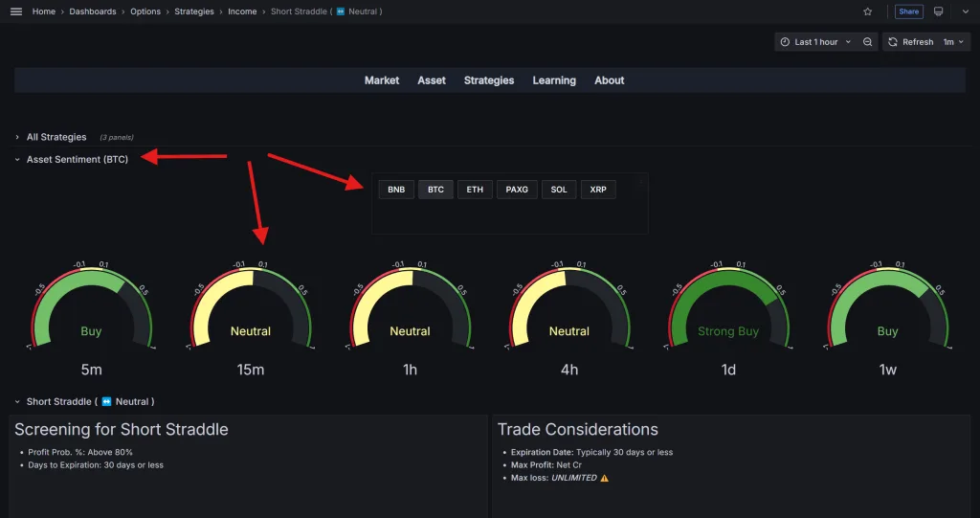Click the clock icon in time picker
Screen dimensions: 980x518
click(x=785, y=42)
